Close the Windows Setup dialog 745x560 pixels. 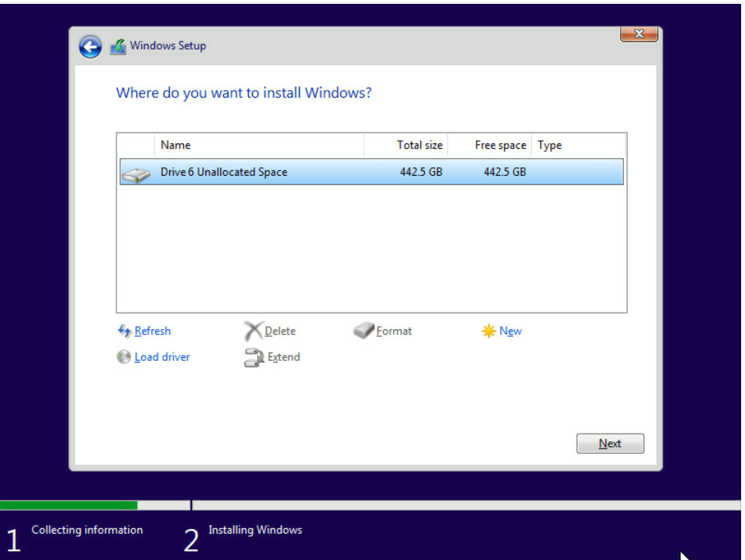(639, 34)
